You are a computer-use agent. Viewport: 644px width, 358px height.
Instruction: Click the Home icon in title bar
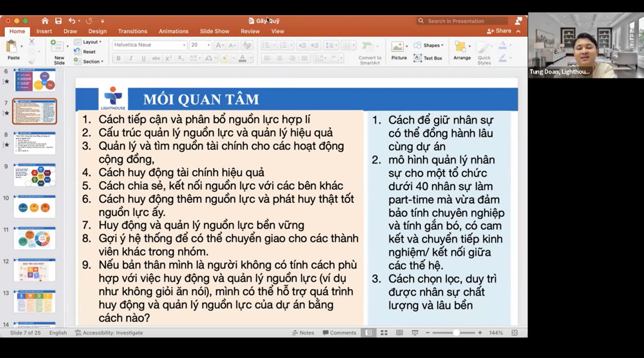(x=45, y=21)
